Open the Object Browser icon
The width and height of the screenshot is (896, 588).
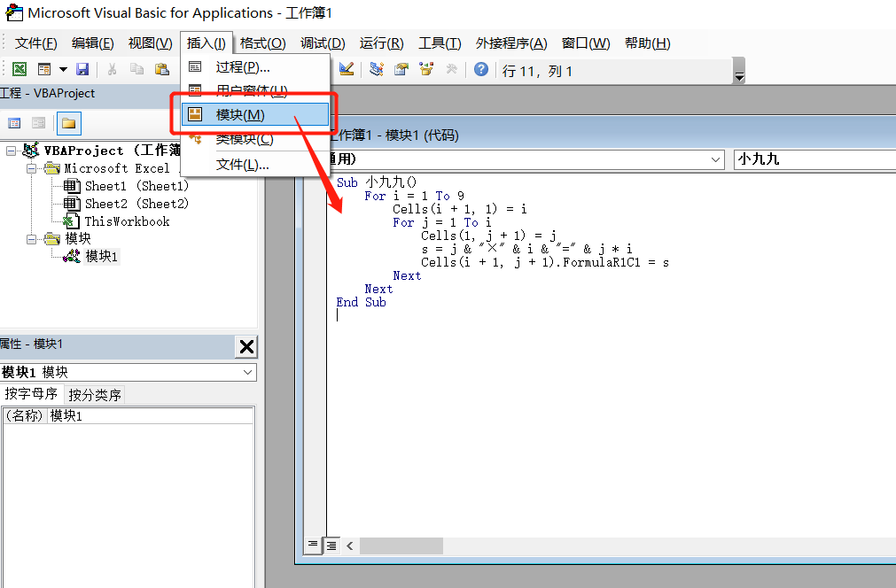426,69
